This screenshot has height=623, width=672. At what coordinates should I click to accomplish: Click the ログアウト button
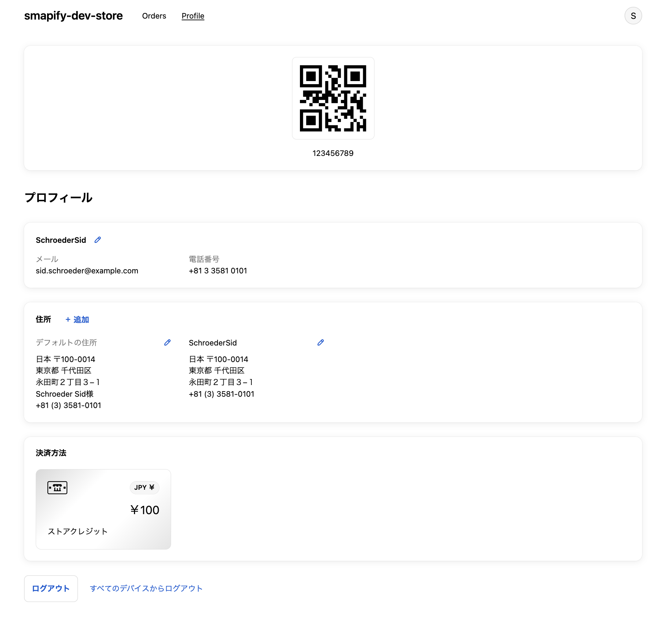pos(51,589)
